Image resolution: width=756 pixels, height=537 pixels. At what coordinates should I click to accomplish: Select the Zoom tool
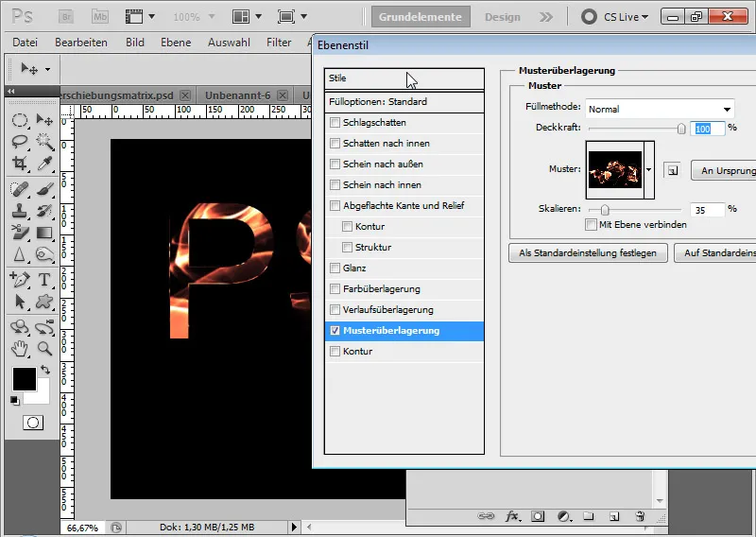tap(44, 348)
